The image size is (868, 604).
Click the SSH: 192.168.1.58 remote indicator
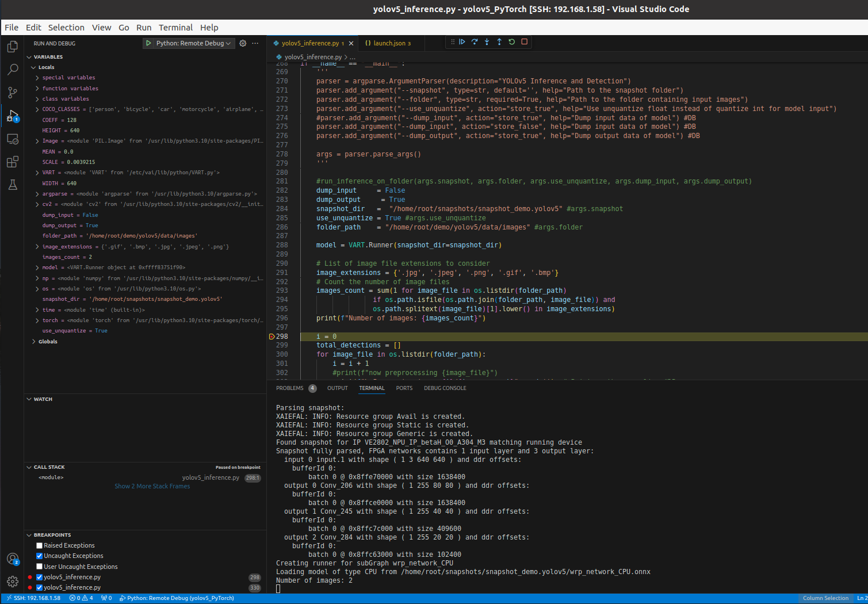33,598
